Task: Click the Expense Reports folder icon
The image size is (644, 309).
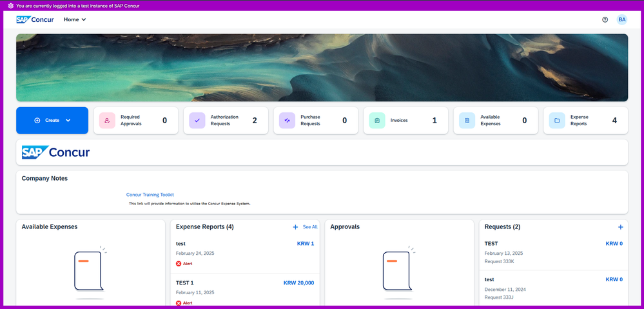Action: (x=557, y=121)
